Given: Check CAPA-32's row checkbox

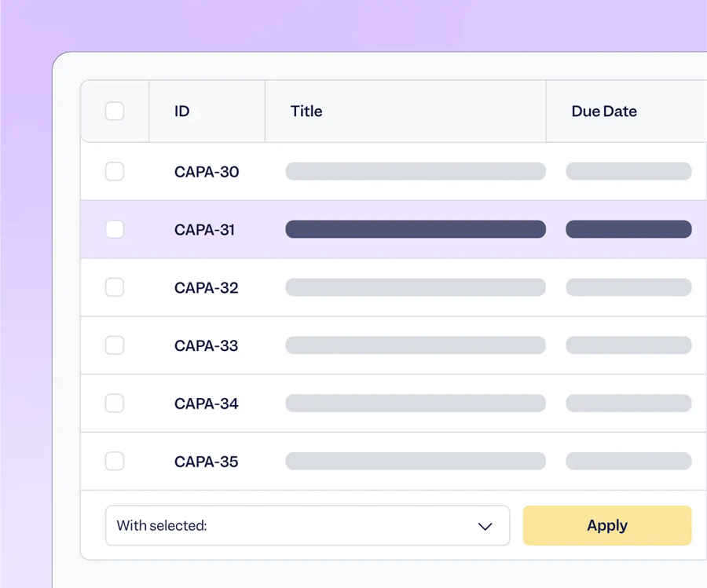Looking at the screenshot, I should click(x=114, y=287).
